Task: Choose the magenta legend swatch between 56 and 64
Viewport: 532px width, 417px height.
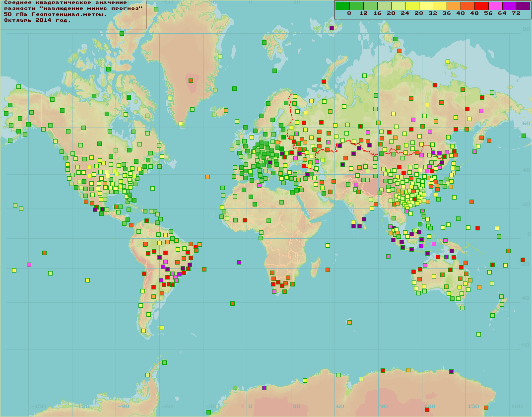Action: [495, 5]
